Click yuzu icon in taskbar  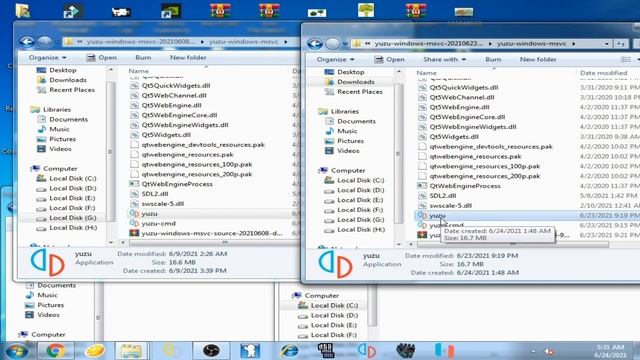[366, 350]
